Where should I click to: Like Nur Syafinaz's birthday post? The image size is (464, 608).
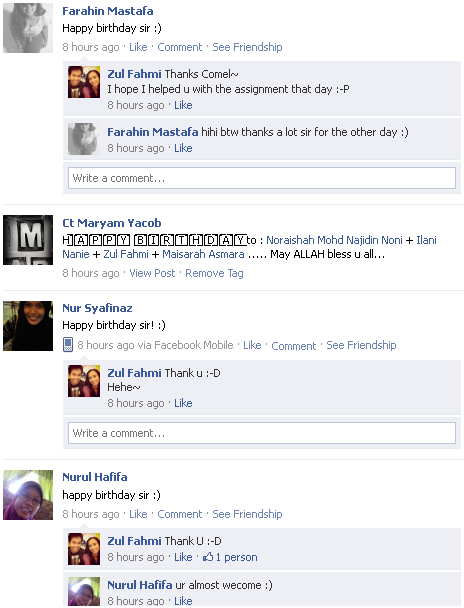click(252, 345)
